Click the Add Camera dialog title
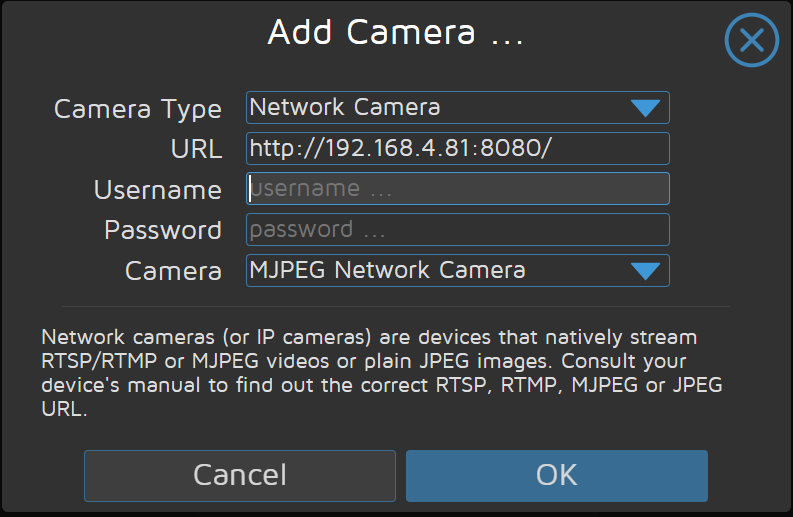 [x=396, y=33]
